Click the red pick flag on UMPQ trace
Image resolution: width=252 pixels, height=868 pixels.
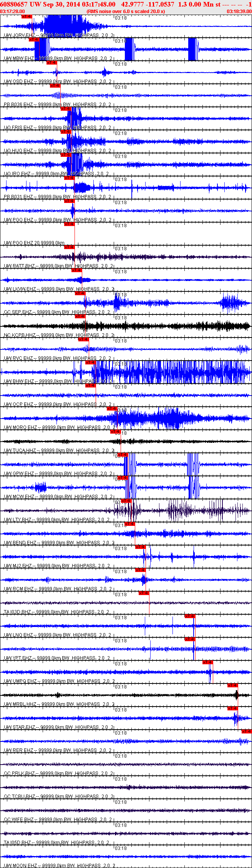pyautogui.click(x=208, y=662)
